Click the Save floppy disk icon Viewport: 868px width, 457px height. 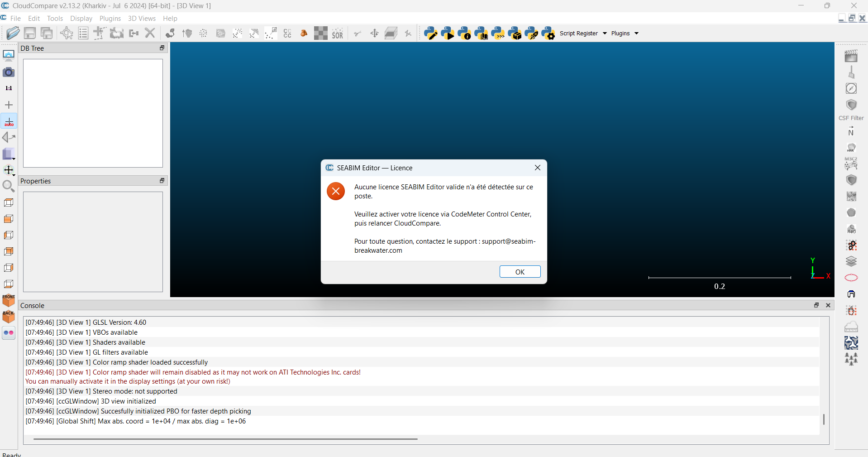[30, 33]
